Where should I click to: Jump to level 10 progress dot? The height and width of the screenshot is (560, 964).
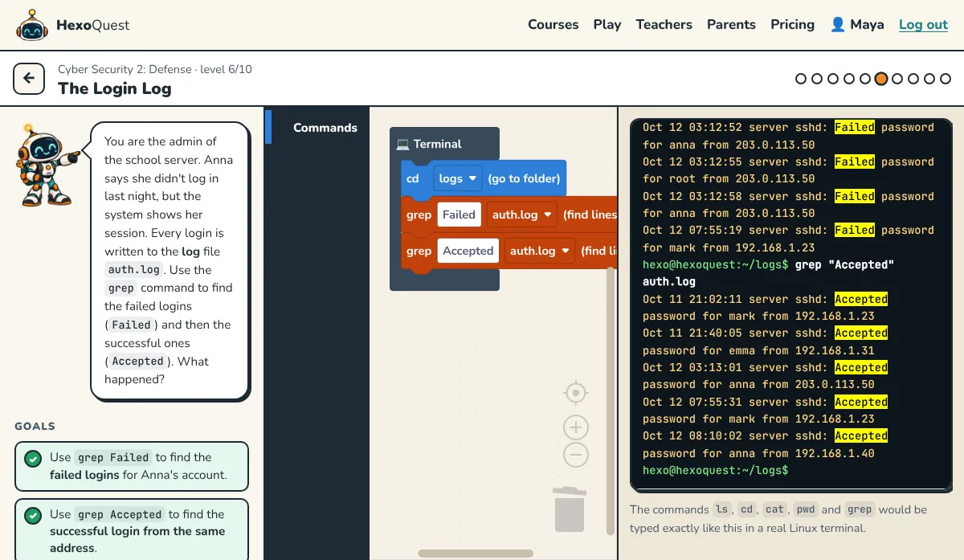point(946,79)
